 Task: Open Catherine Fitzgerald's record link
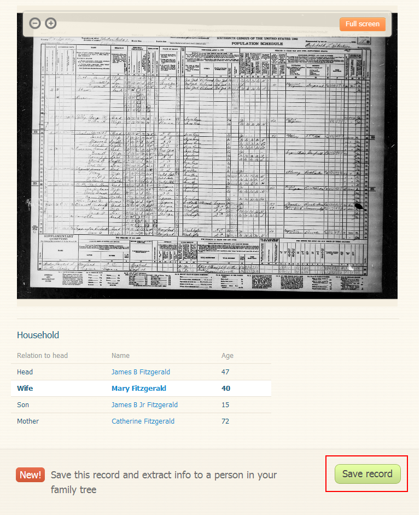[x=143, y=421]
